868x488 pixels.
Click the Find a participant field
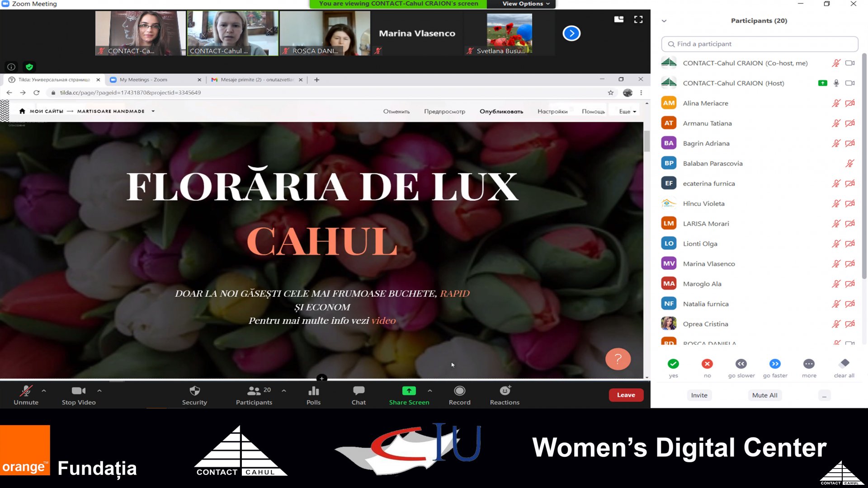(x=759, y=44)
